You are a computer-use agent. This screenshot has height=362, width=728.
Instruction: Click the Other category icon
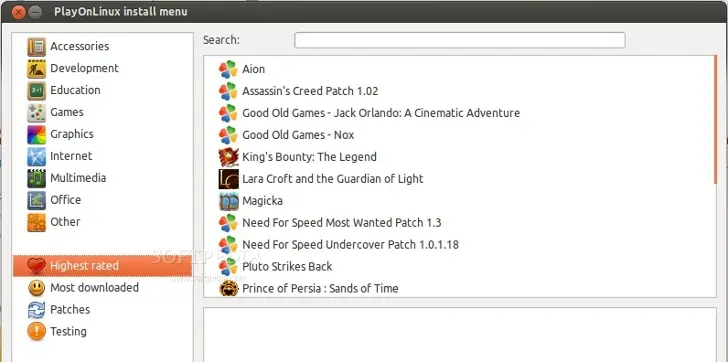(x=36, y=222)
